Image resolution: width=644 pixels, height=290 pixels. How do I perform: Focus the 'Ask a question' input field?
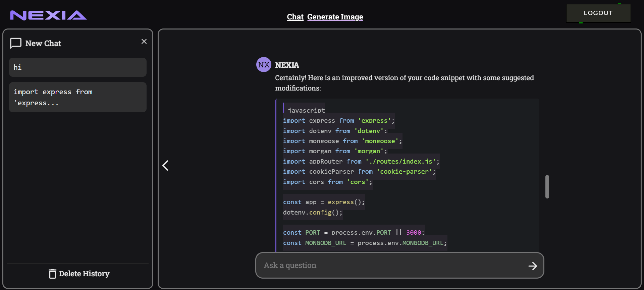tap(392, 266)
